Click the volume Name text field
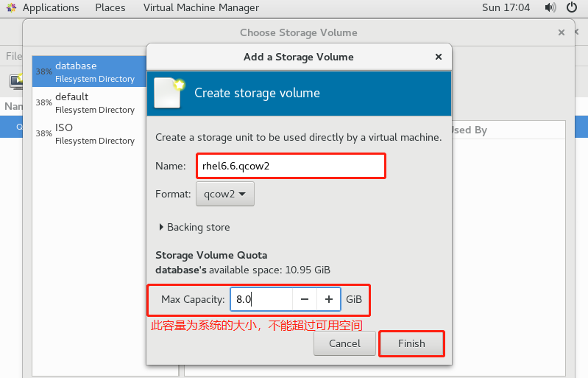This screenshot has height=378, width=588. coord(291,166)
